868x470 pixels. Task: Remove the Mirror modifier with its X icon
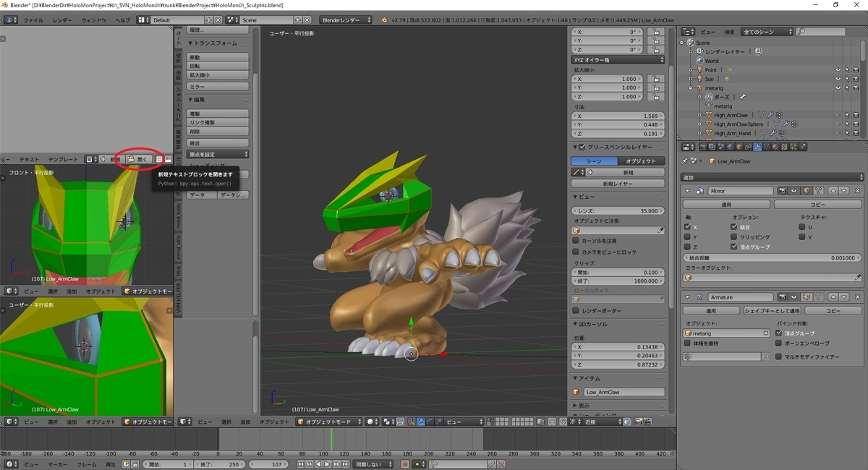point(857,191)
